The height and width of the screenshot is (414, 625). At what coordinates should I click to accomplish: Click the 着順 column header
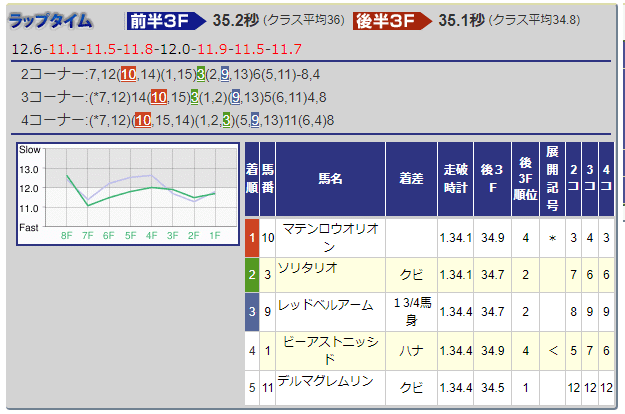[252, 179]
